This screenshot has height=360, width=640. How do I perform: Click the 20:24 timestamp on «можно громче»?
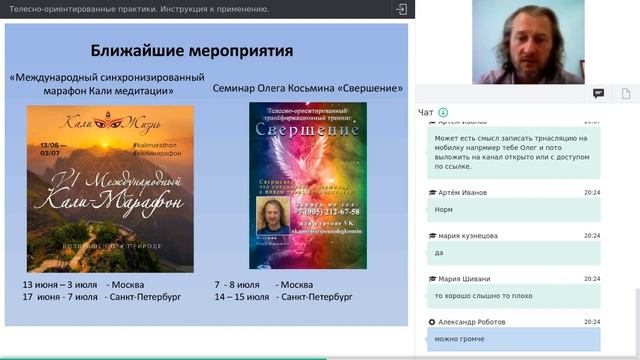click(592, 322)
